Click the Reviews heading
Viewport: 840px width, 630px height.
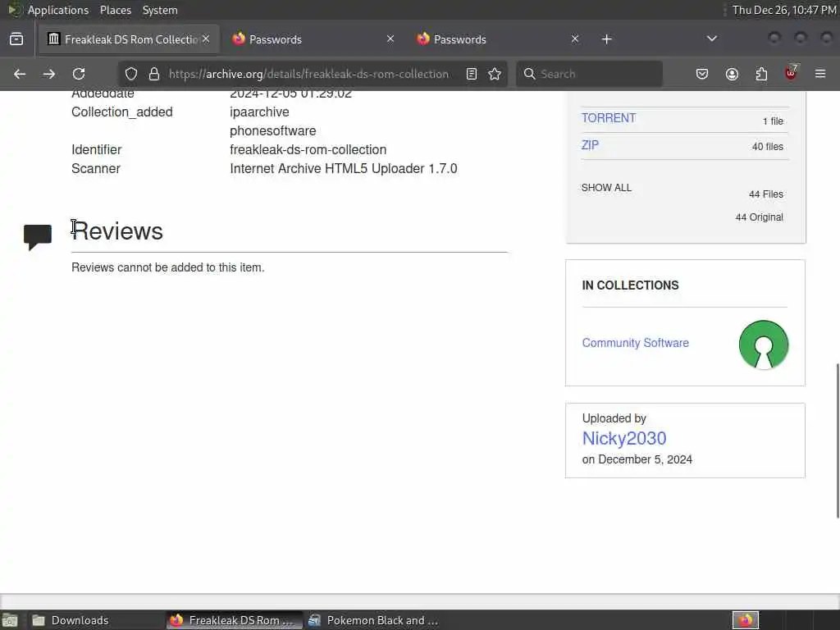[117, 231]
